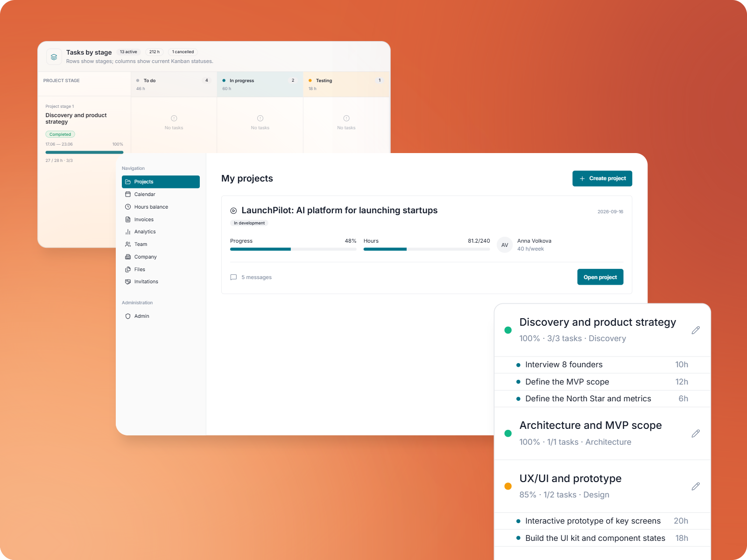This screenshot has width=747, height=560.
Task: Open Calendar in the navigation sidebar
Action: coord(161,194)
